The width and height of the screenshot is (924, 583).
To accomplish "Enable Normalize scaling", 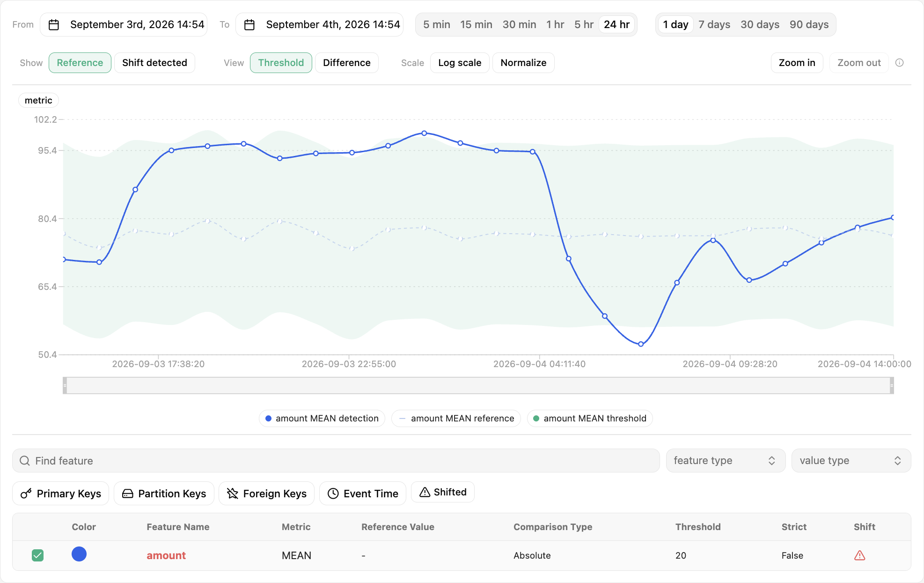I will tap(523, 63).
